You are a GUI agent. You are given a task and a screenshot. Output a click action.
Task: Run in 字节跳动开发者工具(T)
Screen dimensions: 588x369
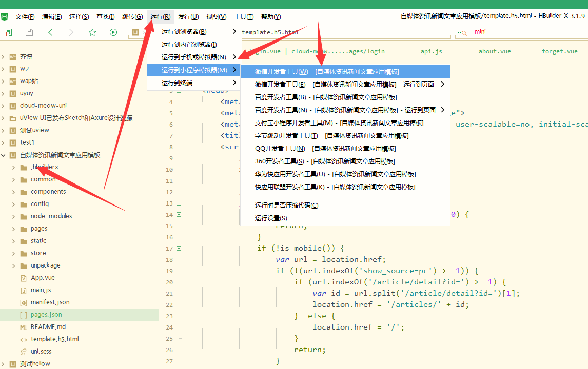coord(345,136)
